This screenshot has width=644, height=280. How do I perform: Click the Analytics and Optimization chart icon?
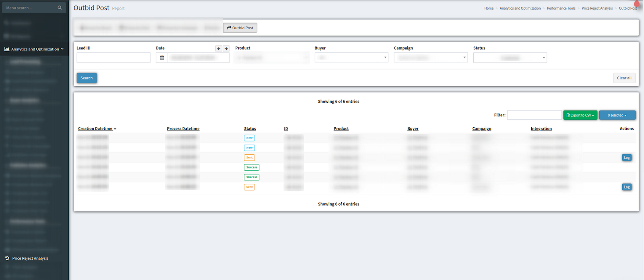pos(7,49)
